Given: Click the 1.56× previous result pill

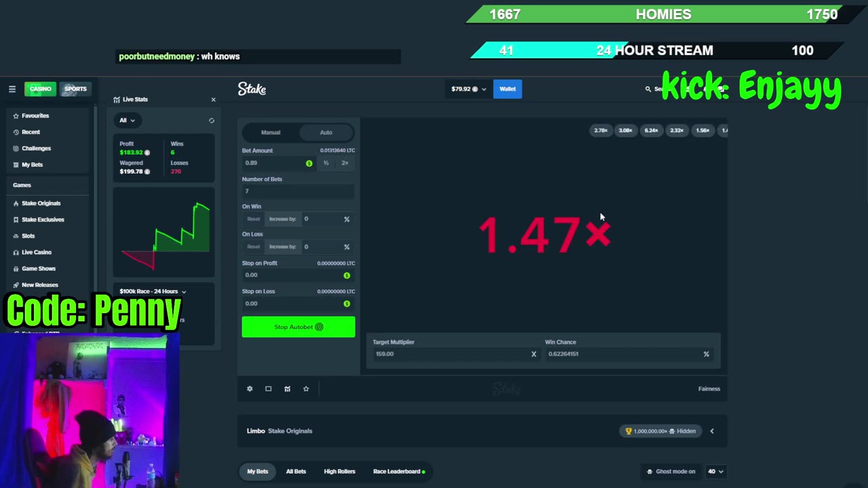Looking at the screenshot, I should coord(703,130).
